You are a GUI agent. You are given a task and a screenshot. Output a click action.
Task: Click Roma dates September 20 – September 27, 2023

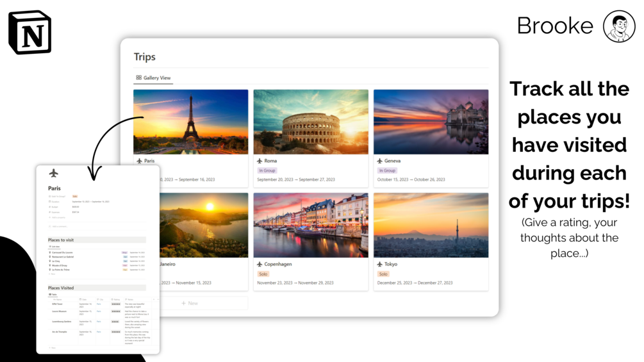(x=296, y=180)
